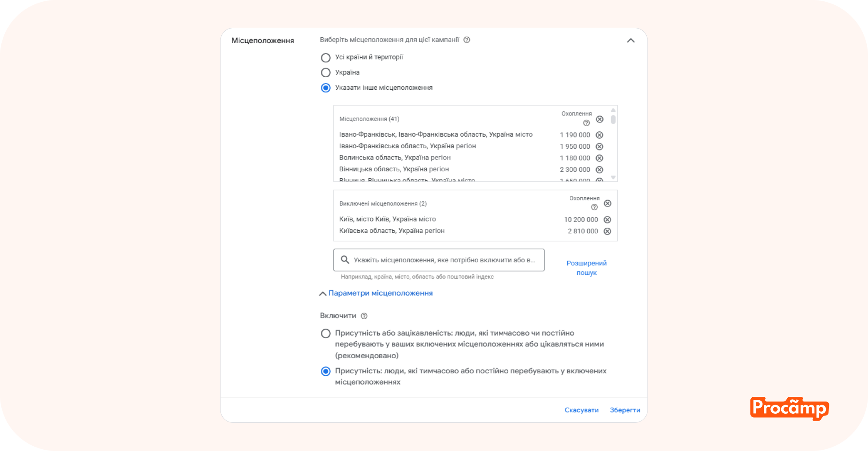Remove Київська область from excluded locations

(x=607, y=231)
